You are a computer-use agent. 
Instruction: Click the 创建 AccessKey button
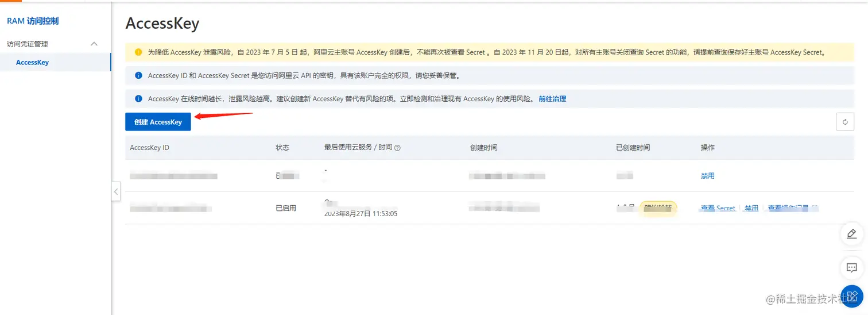pos(158,122)
